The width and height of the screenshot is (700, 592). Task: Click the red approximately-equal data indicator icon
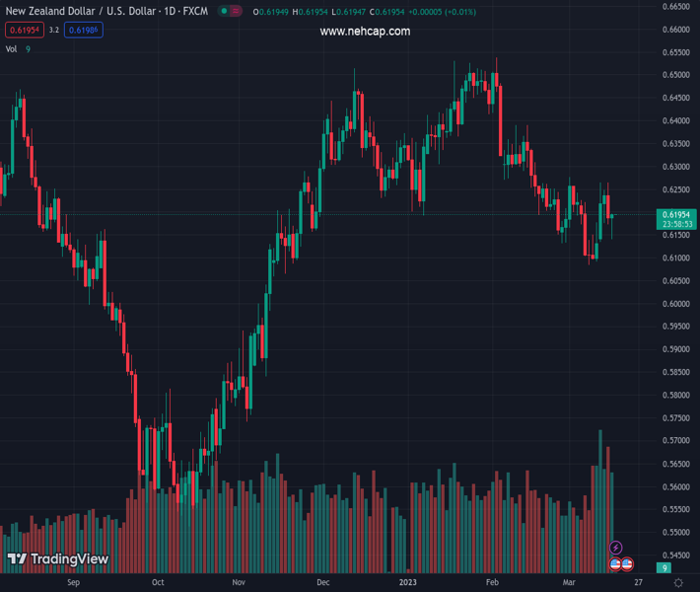coord(238,12)
